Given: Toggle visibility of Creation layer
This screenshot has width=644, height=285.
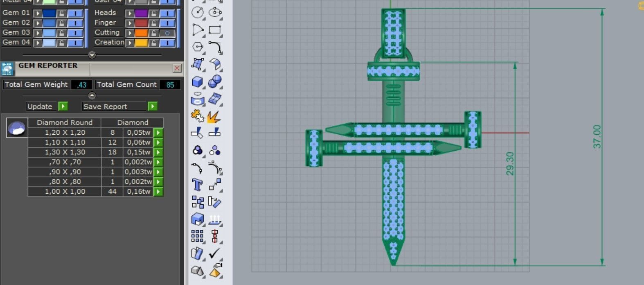Looking at the screenshot, I should click(x=167, y=43).
